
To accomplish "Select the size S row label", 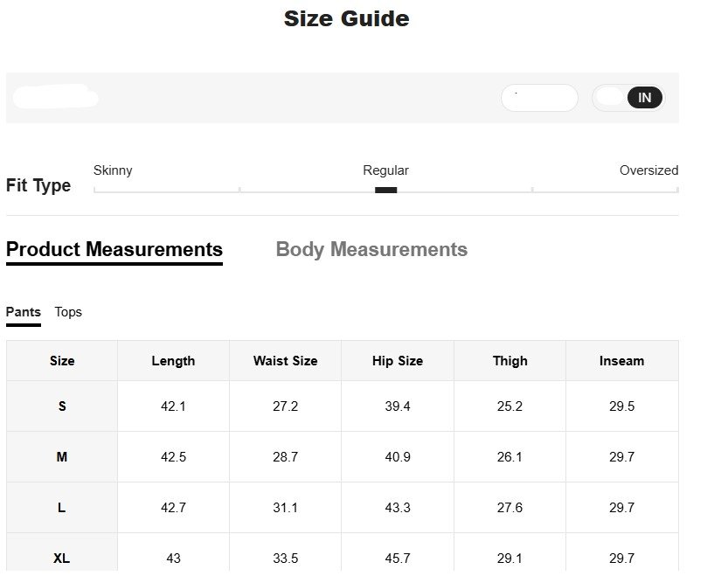I will pyautogui.click(x=62, y=406).
